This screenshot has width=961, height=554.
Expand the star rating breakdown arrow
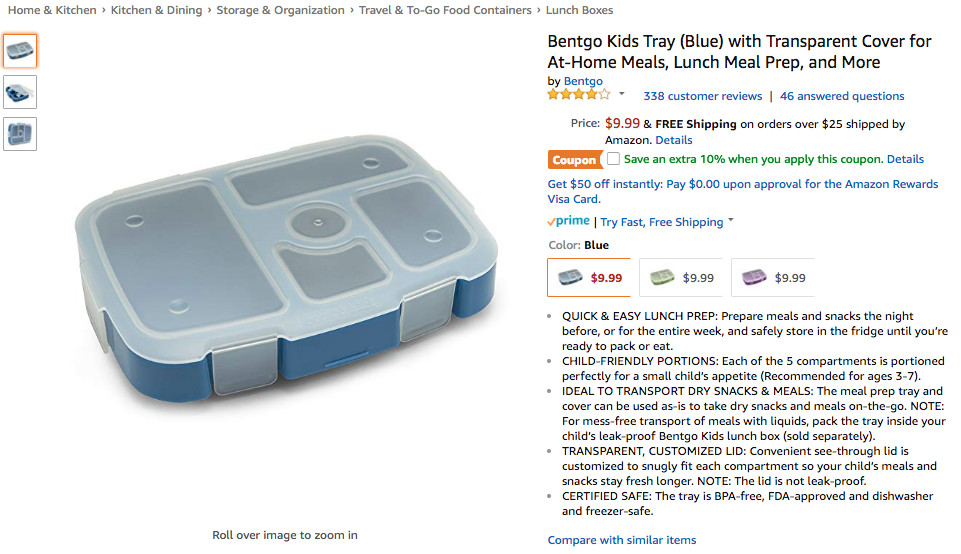click(621, 94)
